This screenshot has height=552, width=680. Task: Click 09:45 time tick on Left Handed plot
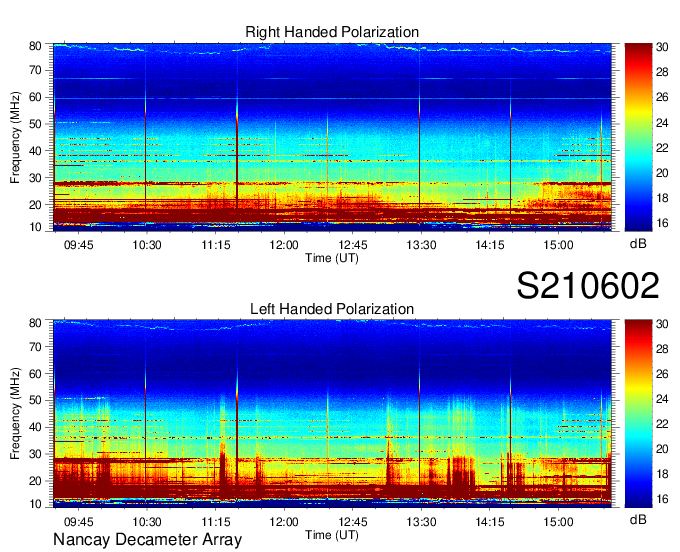coord(78,522)
